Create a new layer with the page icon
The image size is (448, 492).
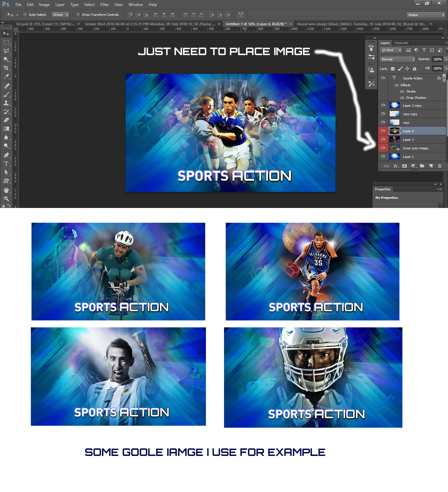pos(431,166)
